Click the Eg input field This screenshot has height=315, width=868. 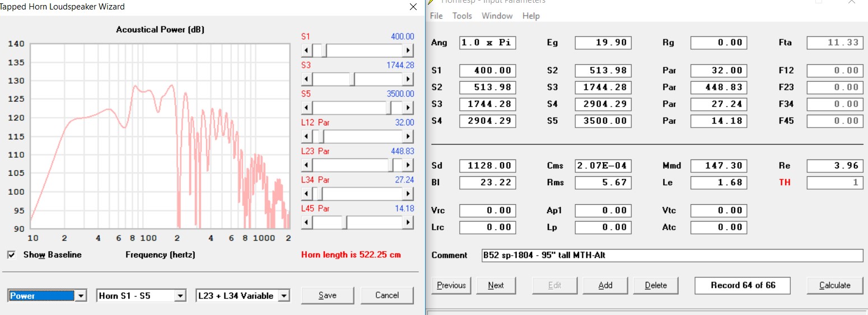click(603, 43)
